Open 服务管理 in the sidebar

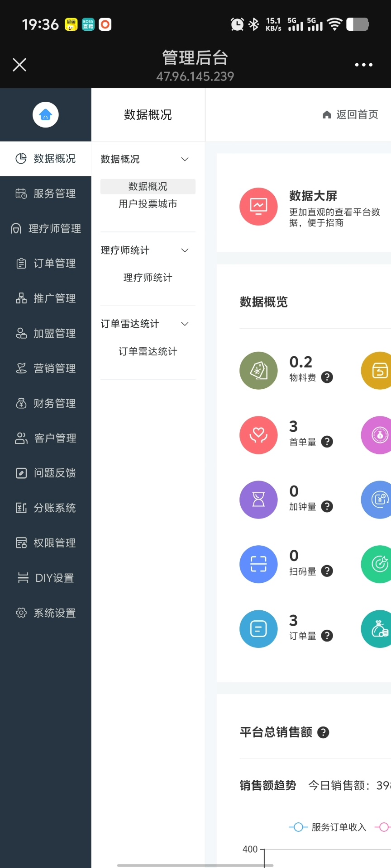pos(46,193)
